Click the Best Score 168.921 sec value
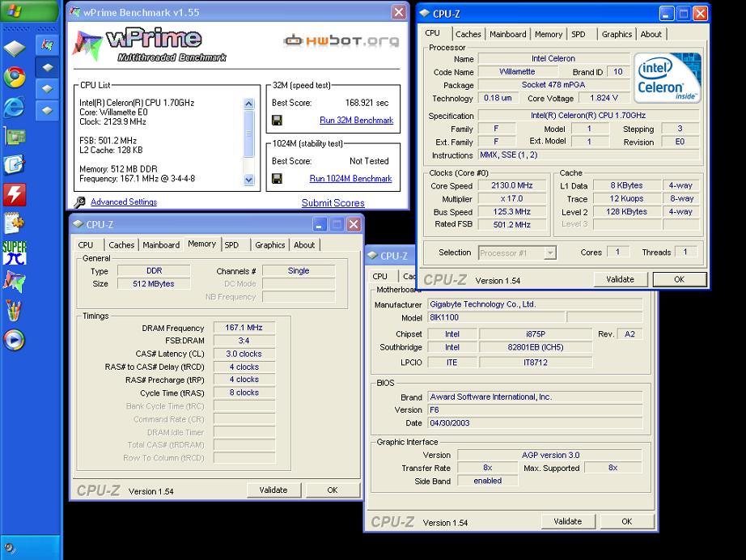This screenshot has height=560, width=746. [367, 103]
